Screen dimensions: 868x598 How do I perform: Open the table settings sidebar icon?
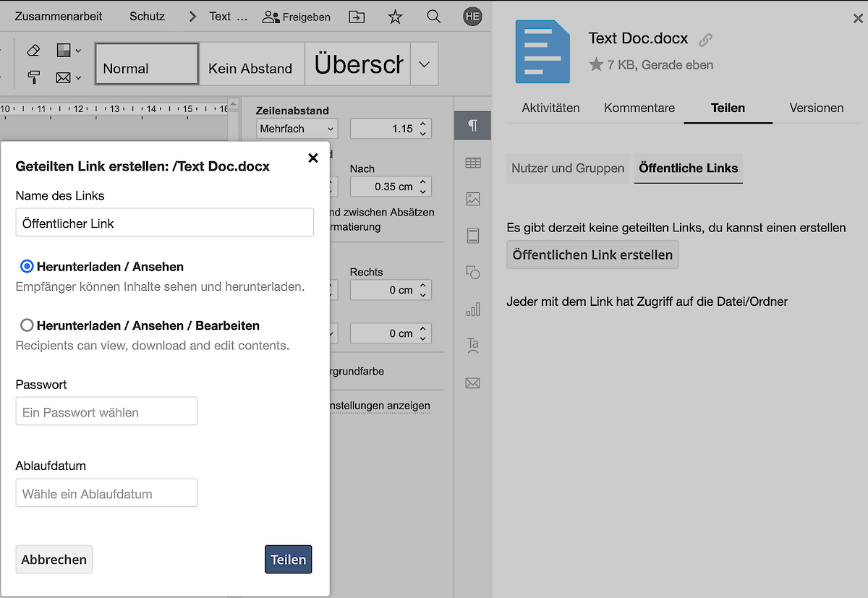472,163
